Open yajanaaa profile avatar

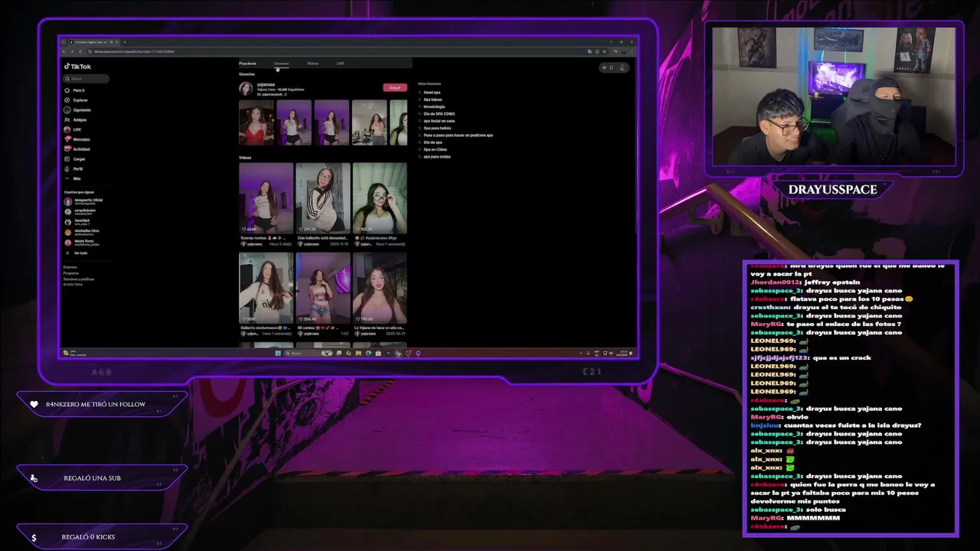[x=246, y=89]
